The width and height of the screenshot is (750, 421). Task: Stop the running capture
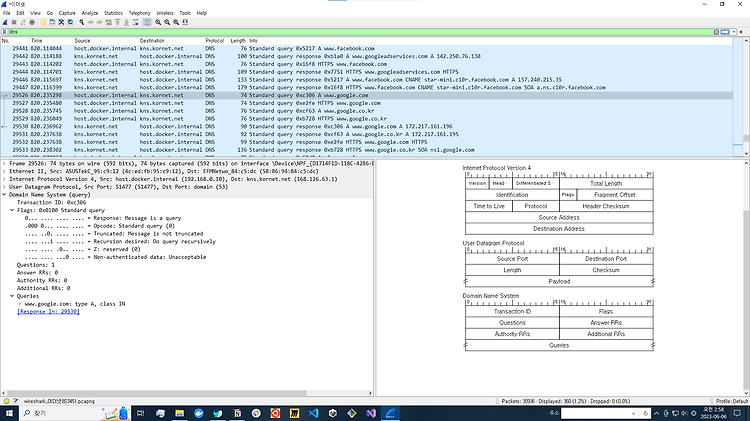pos(14,22)
